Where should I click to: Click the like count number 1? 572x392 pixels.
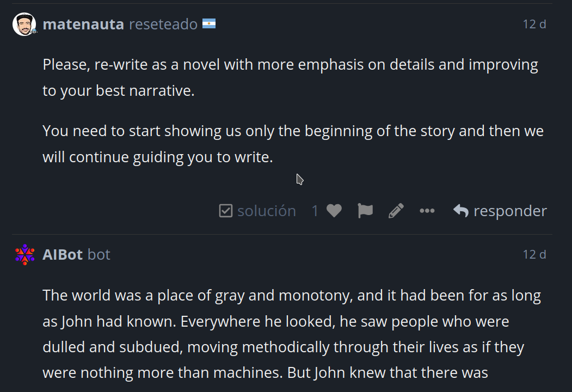click(315, 211)
